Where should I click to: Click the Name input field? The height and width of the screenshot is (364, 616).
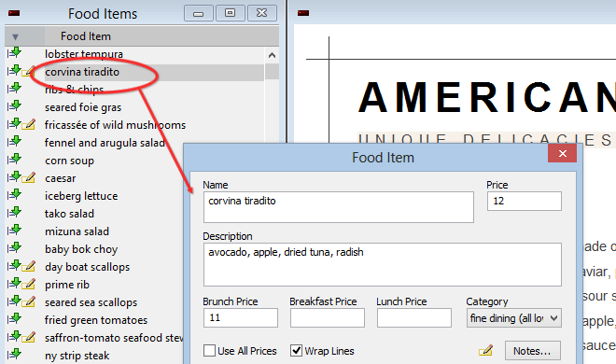click(339, 207)
